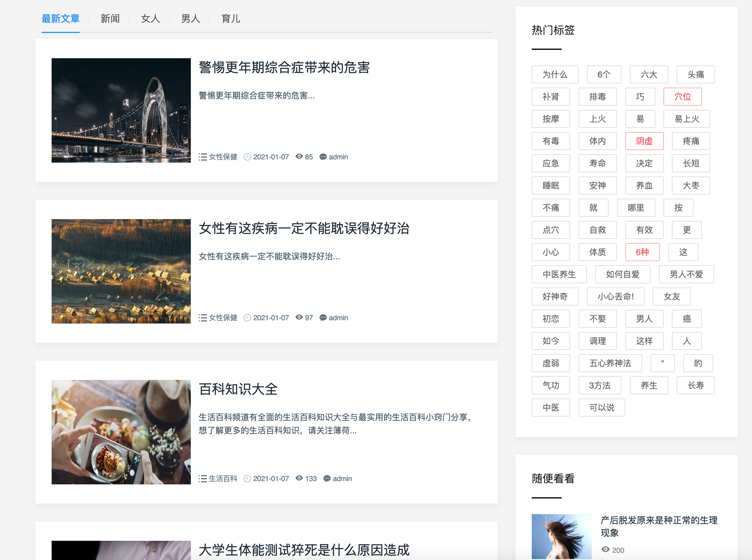752x560 pixels.
Task: Open article 警惕更年期综合症带来的危害 by its title
Action: pyautogui.click(x=284, y=68)
